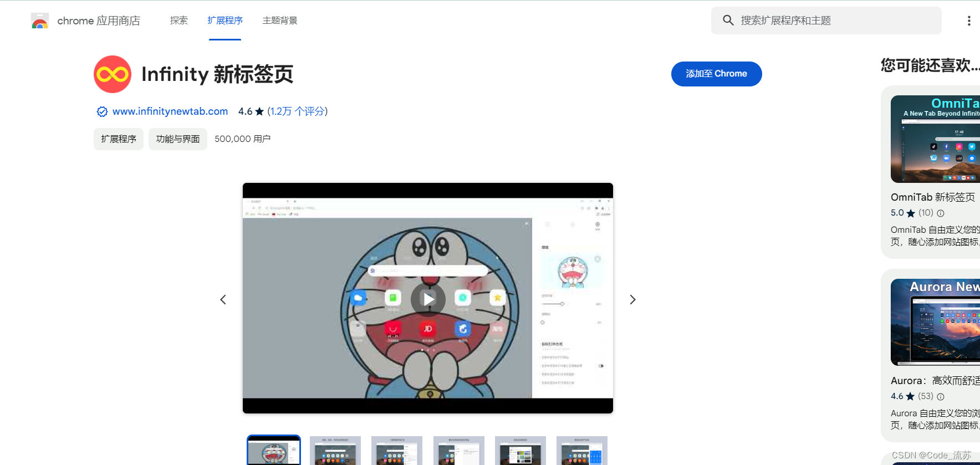Click the 您可能还喜欢 heading
Screen dimensions: 980x465
point(930,65)
